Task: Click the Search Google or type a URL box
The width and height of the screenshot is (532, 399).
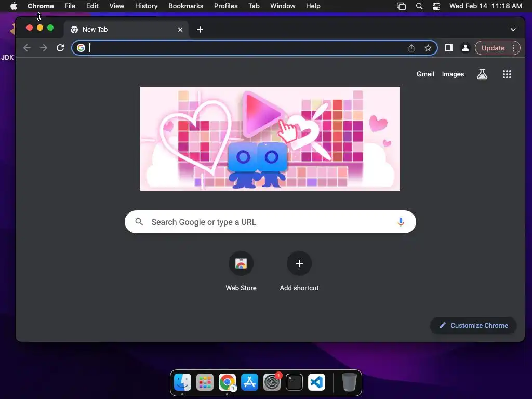Action: (x=270, y=222)
